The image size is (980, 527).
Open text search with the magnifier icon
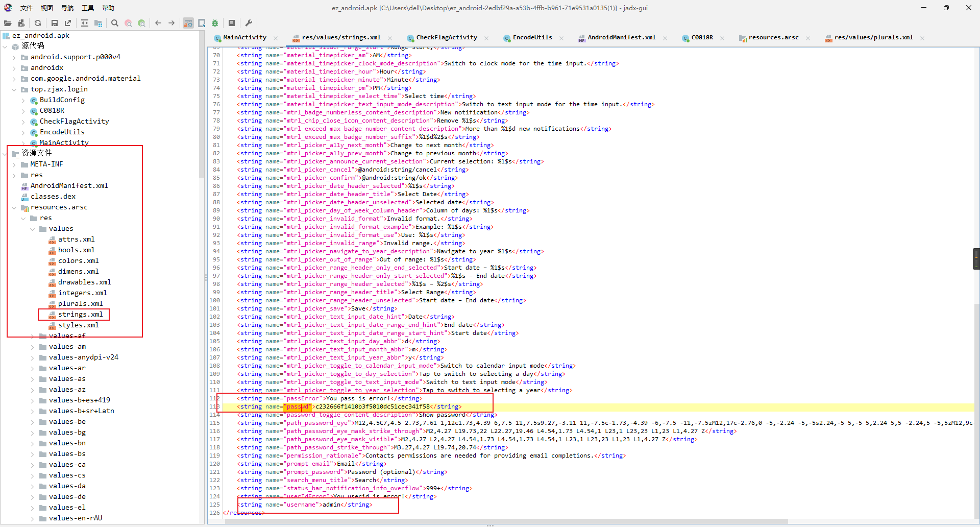[115, 23]
